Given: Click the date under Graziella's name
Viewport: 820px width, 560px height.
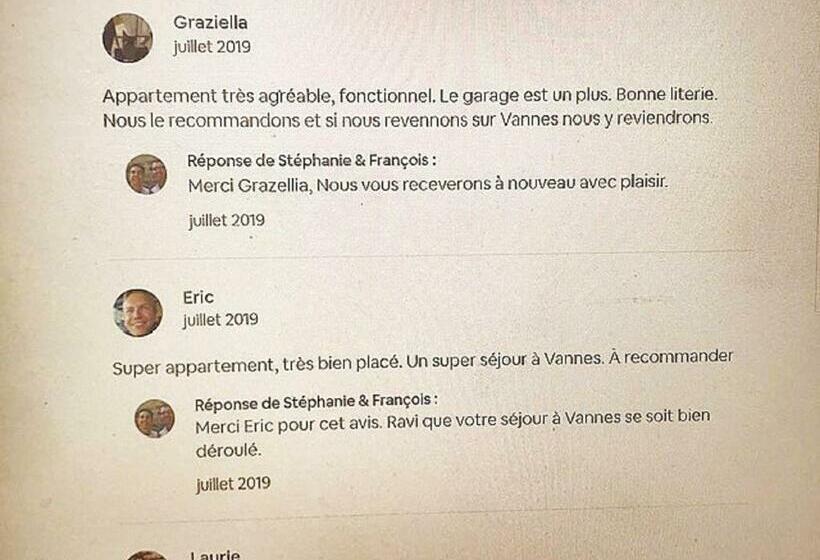Looking at the screenshot, I should point(211,46).
